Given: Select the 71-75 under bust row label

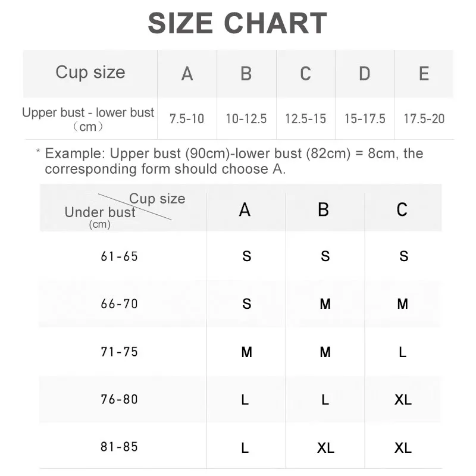Looking at the screenshot, I should pos(119,352).
